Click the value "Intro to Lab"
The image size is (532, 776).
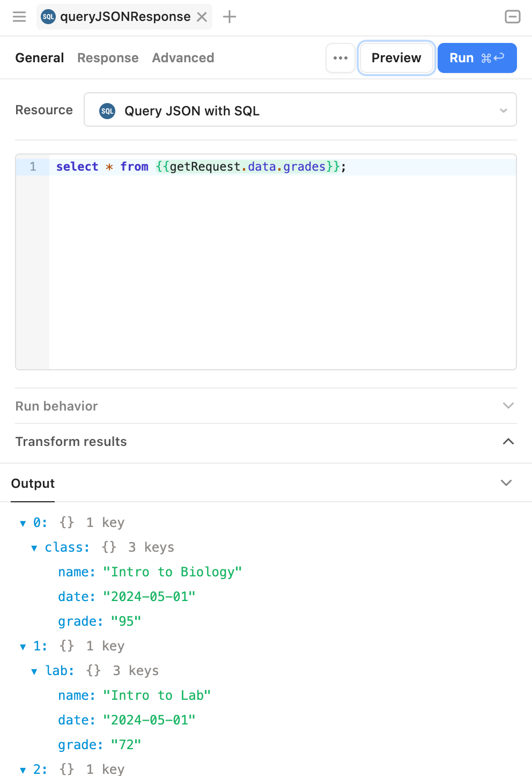[x=157, y=696]
